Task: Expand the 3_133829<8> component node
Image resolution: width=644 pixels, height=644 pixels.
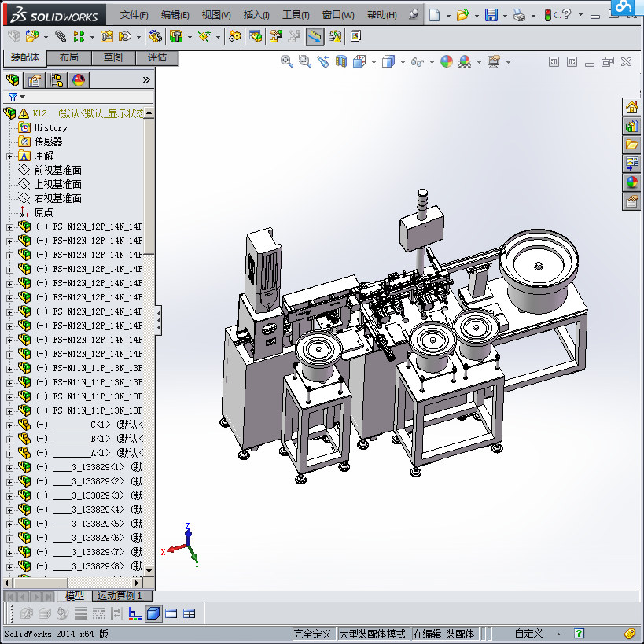Action: pyautogui.click(x=10, y=567)
